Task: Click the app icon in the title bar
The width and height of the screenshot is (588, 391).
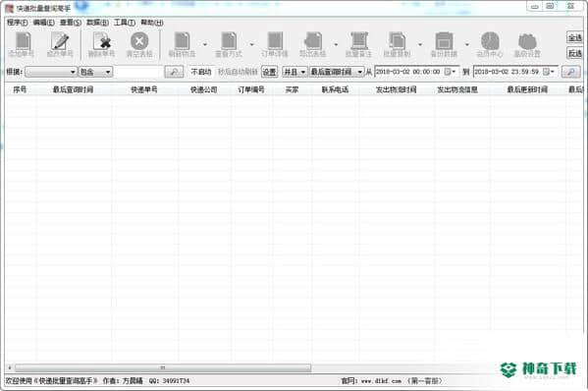Action: click(x=9, y=8)
